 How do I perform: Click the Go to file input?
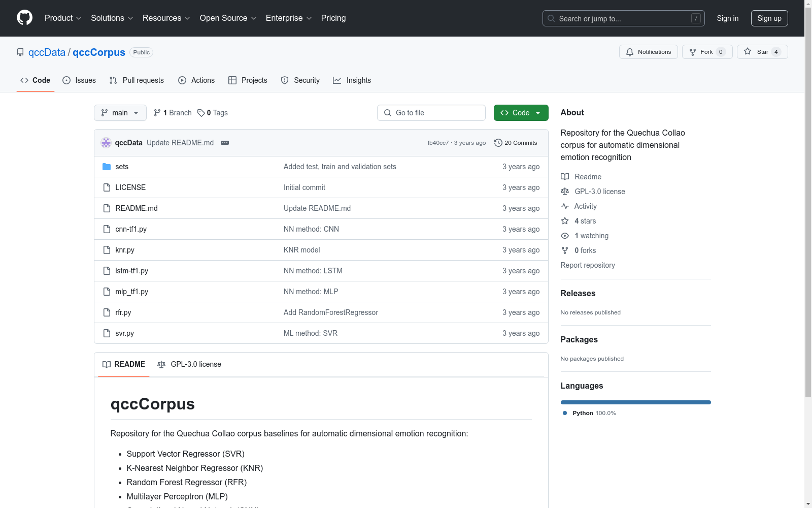pos(431,113)
